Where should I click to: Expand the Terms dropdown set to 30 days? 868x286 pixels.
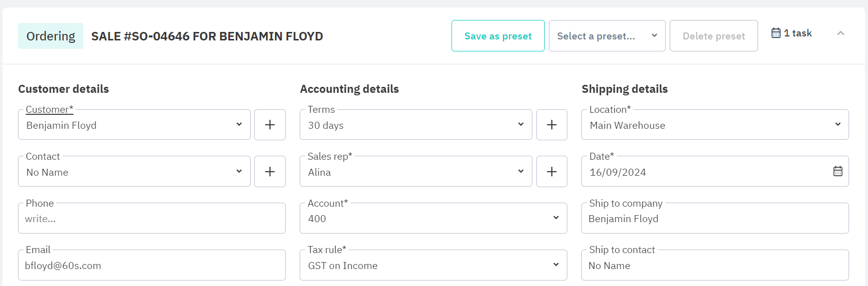[416, 125]
